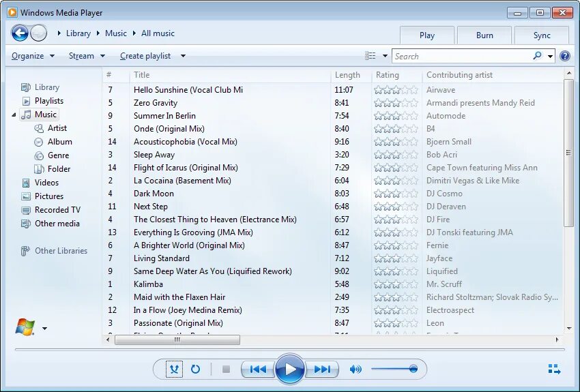
Task: Open Pictures in the navigation pane
Action: point(42,196)
